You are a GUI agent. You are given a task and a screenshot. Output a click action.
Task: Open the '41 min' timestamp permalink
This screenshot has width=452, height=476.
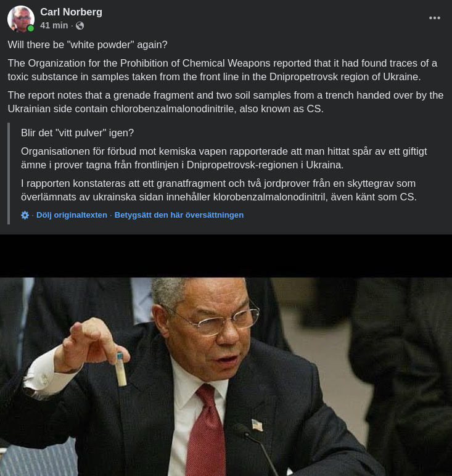[x=54, y=25]
